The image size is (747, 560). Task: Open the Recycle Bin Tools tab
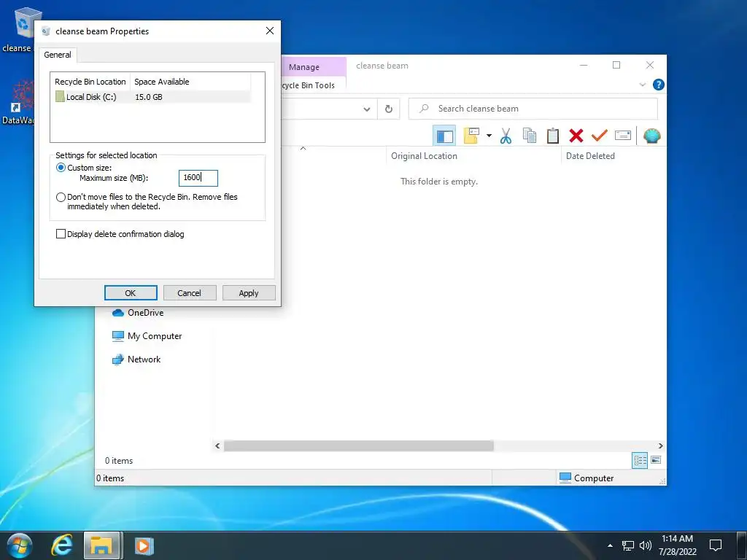click(309, 85)
